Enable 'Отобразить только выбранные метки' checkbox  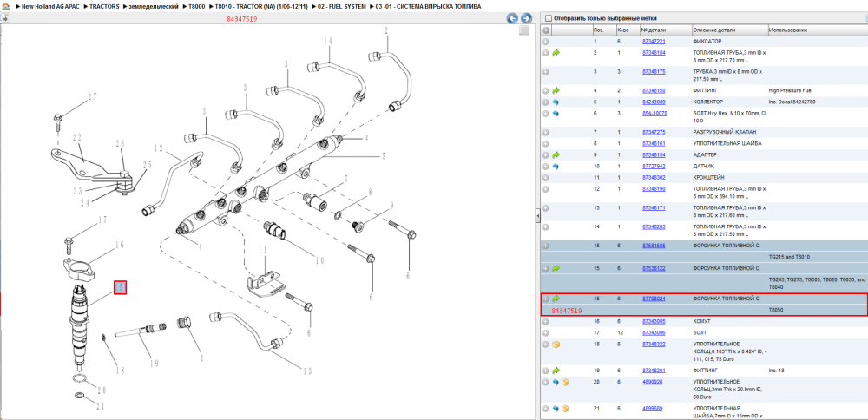point(549,18)
